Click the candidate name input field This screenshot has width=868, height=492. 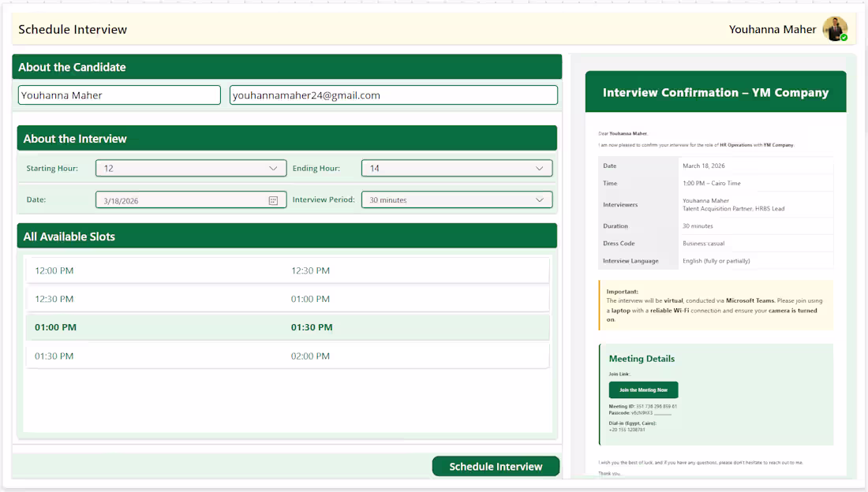pos(119,95)
